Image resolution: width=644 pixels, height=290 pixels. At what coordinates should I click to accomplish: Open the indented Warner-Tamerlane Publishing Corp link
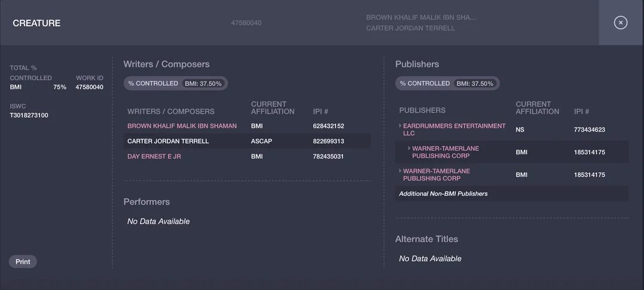tap(445, 152)
